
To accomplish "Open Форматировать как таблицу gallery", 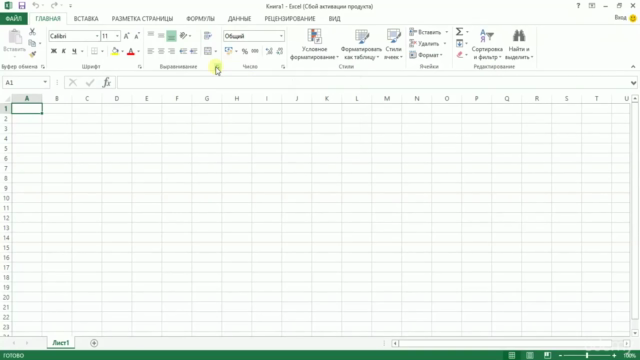I will [x=361, y=44].
